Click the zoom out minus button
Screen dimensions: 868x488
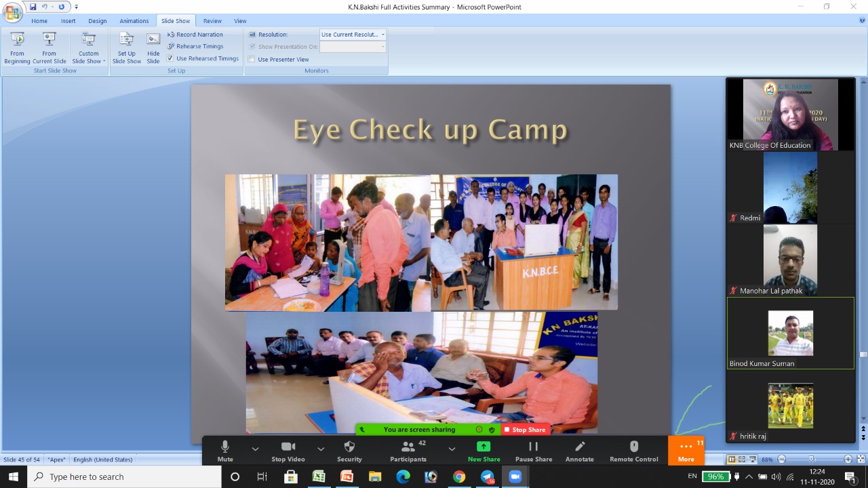(782, 460)
